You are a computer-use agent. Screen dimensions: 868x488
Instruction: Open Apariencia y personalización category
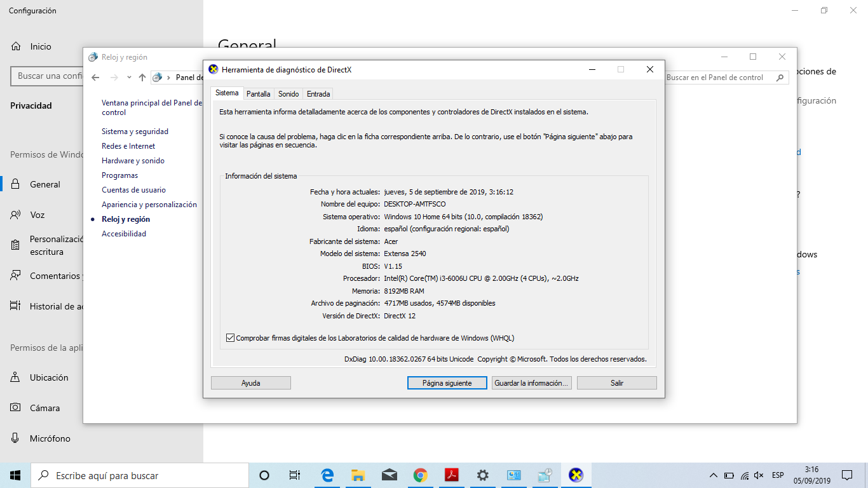point(149,205)
